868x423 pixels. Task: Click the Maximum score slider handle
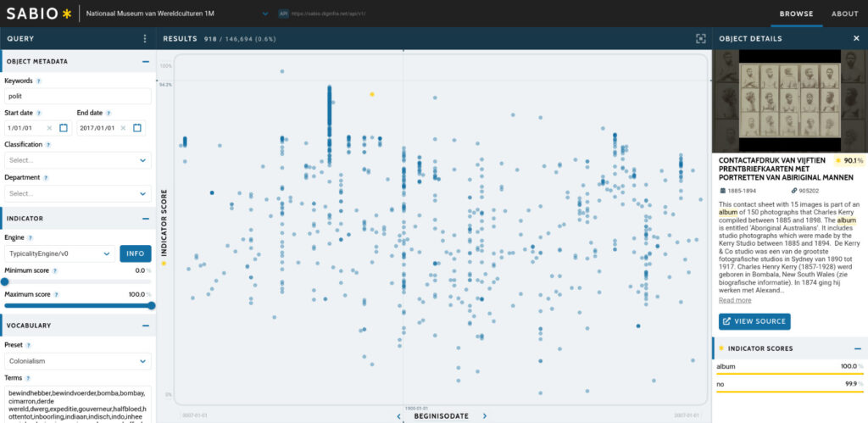[151, 306]
